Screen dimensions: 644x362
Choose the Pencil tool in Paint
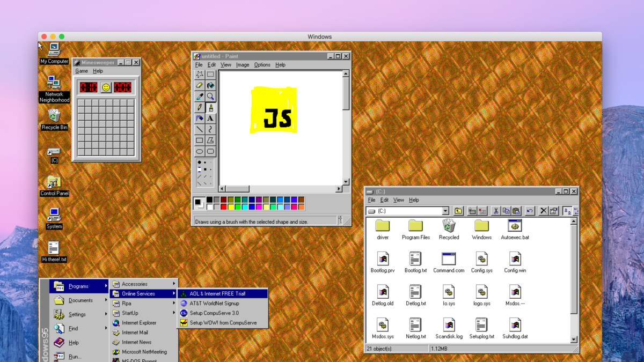pyautogui.click(x=199, y=108)
